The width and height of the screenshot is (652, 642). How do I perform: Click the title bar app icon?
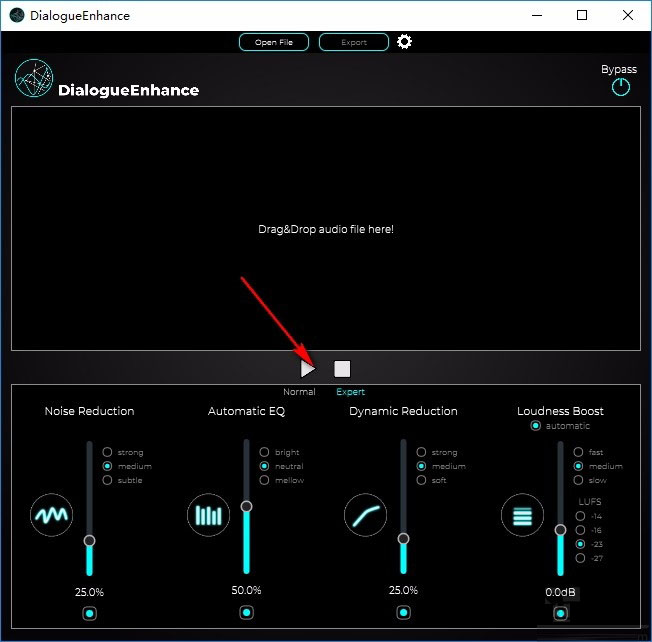click(17, 15)
